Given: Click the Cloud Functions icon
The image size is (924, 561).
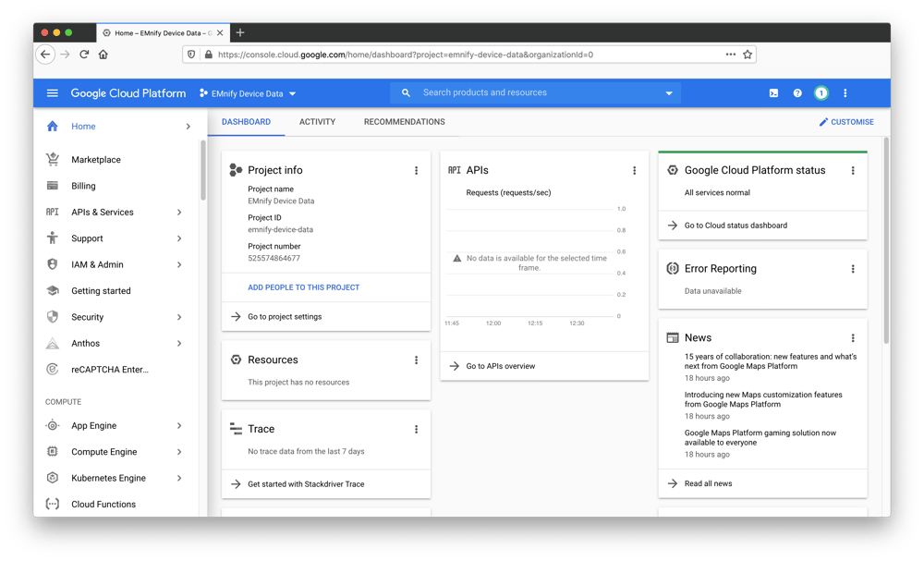Looking at the screenshot, I should click(53, 504).
